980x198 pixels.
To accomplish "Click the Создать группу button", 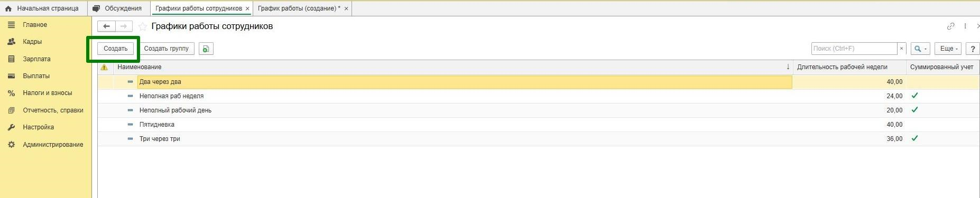I will pyautogui.click(x=167, y=49).
